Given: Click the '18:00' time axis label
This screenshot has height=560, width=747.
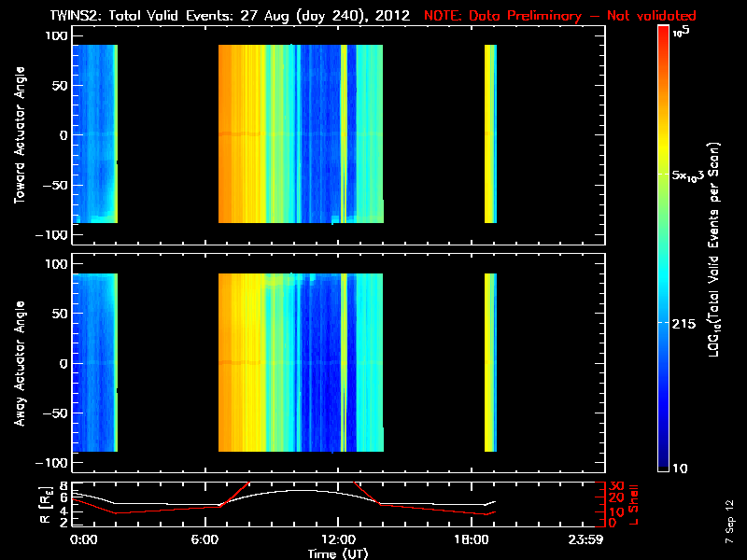Looking at the screenshot, I should (x=472, y=539).
